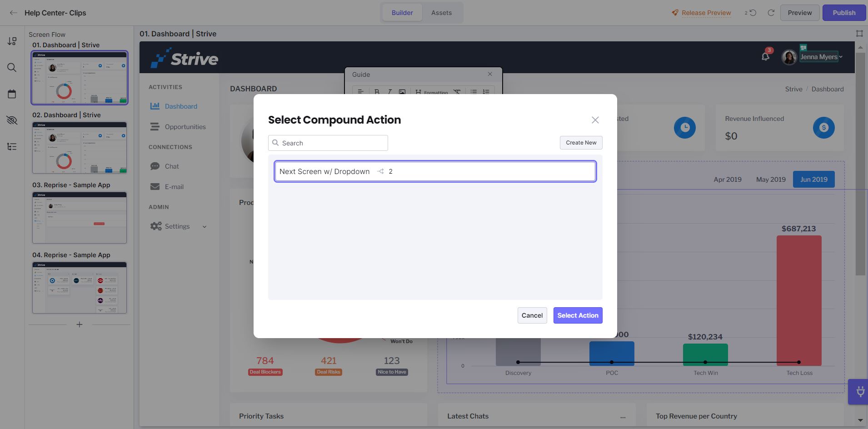Click the Strive breadcrumb link
Image resolution: width=868 pixels, height=429 pixels.
(793, 89)
